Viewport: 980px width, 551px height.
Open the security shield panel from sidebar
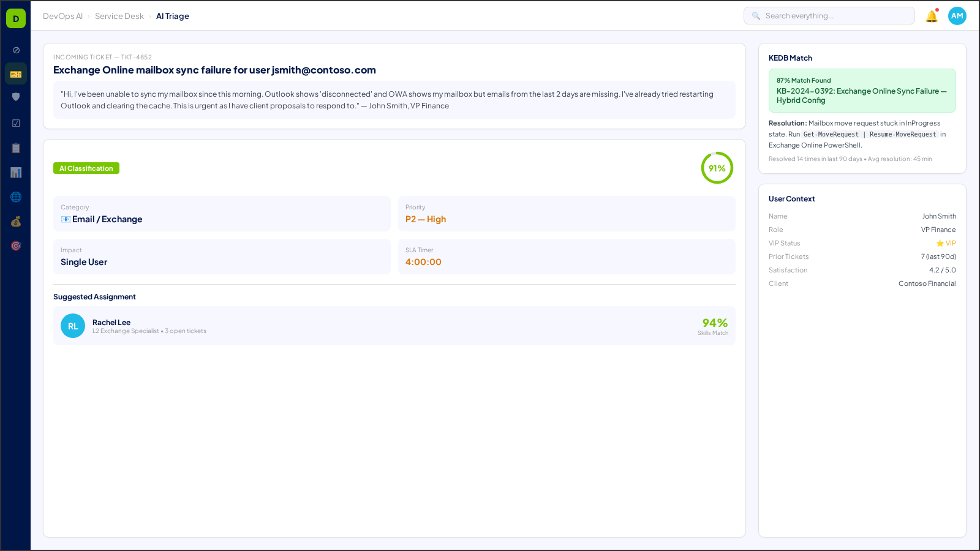click(x=15, y=97)
